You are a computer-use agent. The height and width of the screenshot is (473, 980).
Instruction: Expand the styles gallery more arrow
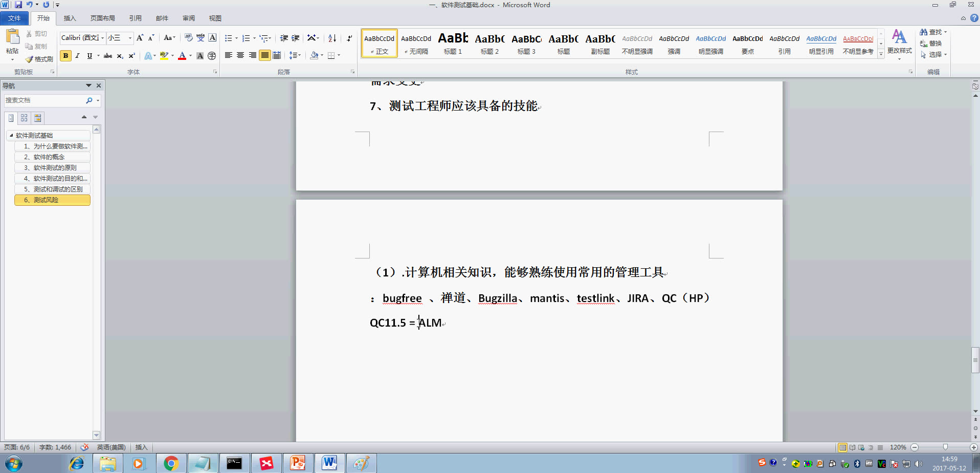pos(881,54)
